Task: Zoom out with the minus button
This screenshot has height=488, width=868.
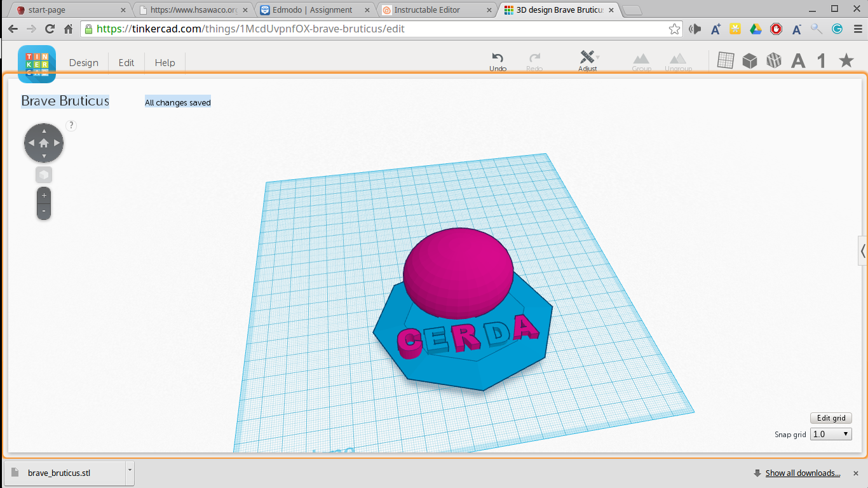Action: click(x=44, y=211)
